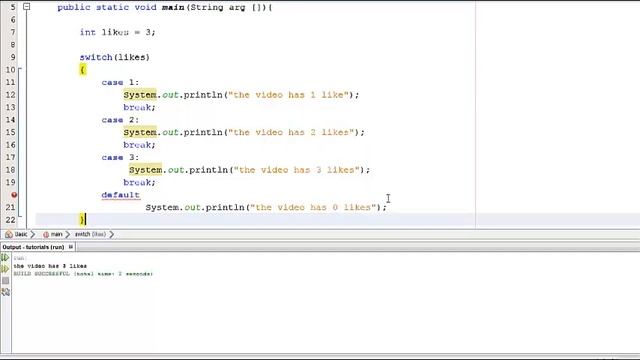Click gutter line number 21
Image resolution: width=640 pixels, height=360 pixels.
click(x=11, y=207)
